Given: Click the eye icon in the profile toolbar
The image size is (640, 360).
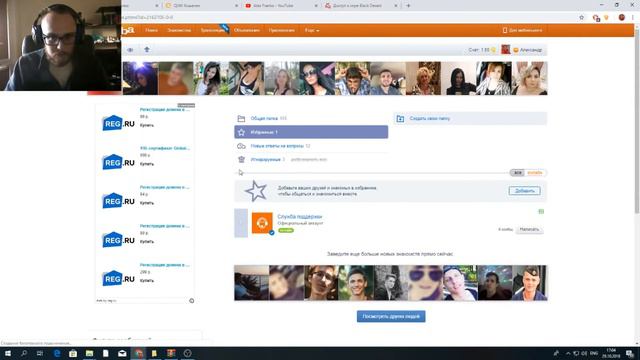Looking at the screenshot, I should (x=130, y=50).
